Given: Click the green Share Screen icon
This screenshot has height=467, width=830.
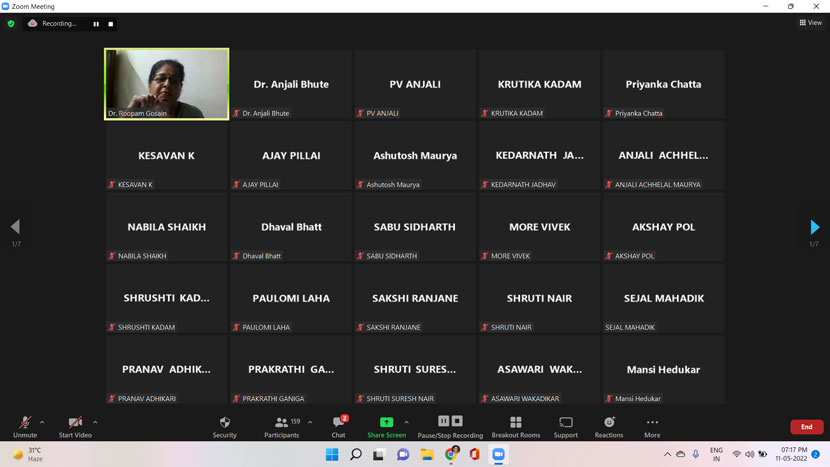Looking at the screenshot, I should pyautogui.click(x=386, y=422).
